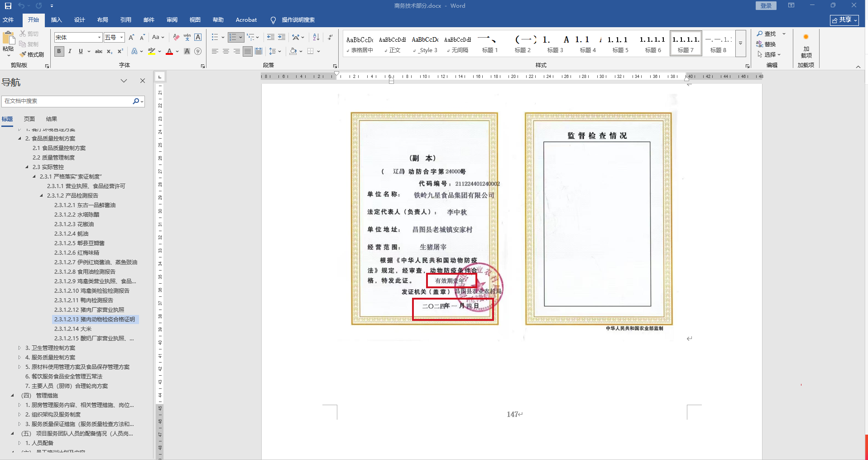The width and height of the screenshot is (868, 460).
Task: Open the font color picker arrow
Action: [x=177, y=51]
